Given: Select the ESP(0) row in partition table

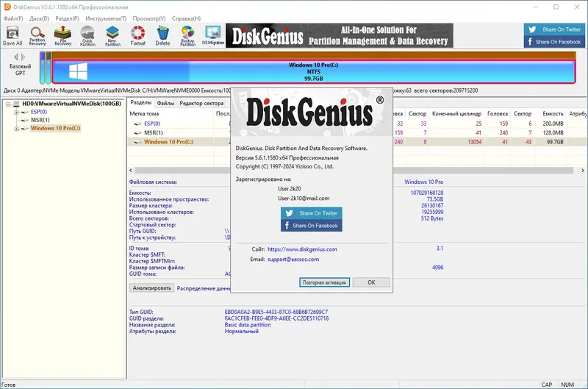Looking at the screenshot, I should [x=152, y=124].
